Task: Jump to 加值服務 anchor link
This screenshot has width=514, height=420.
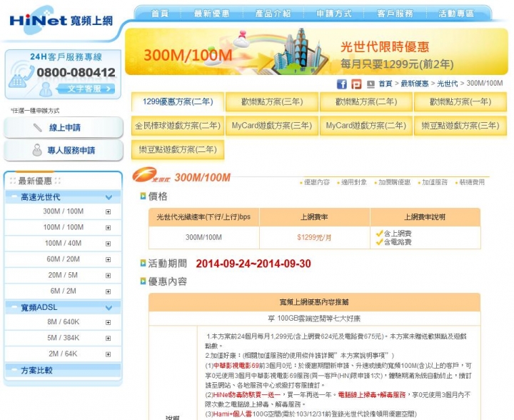Action: tap(434, 182)
